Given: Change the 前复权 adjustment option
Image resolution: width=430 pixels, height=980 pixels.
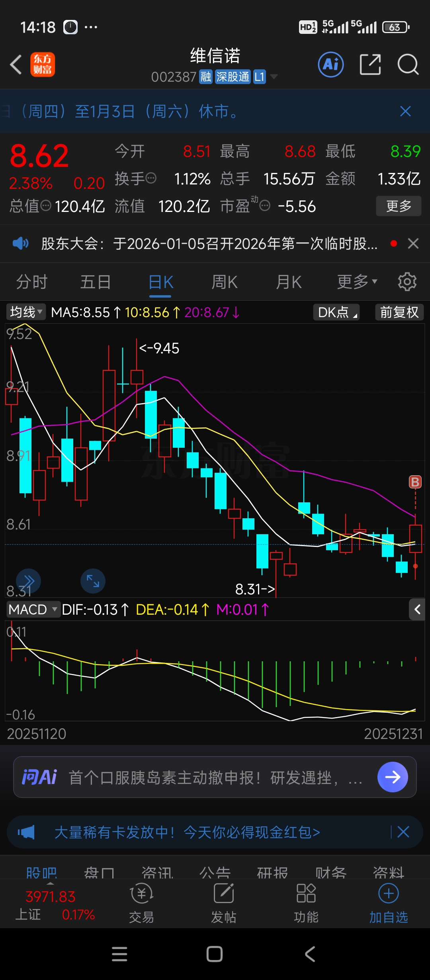Looking at the screenshot, I should [x=399, y=312].
